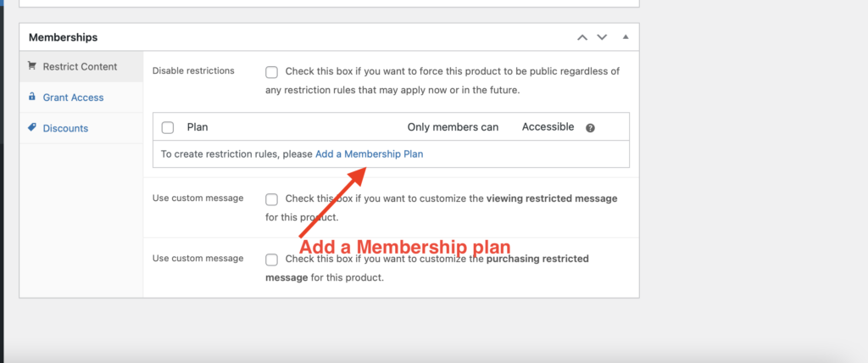Click the Disable restrictions label text
868x363 pixels.
click(193, 70)
